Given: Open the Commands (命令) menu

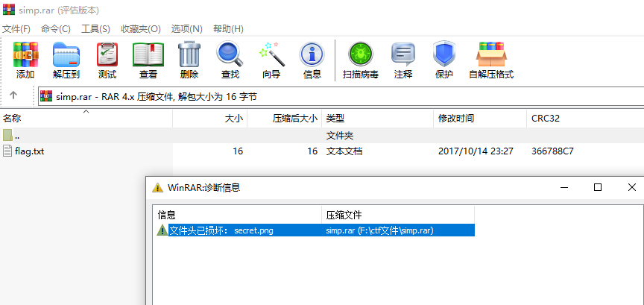Looking at the screenshot, I should pos(56,29).
